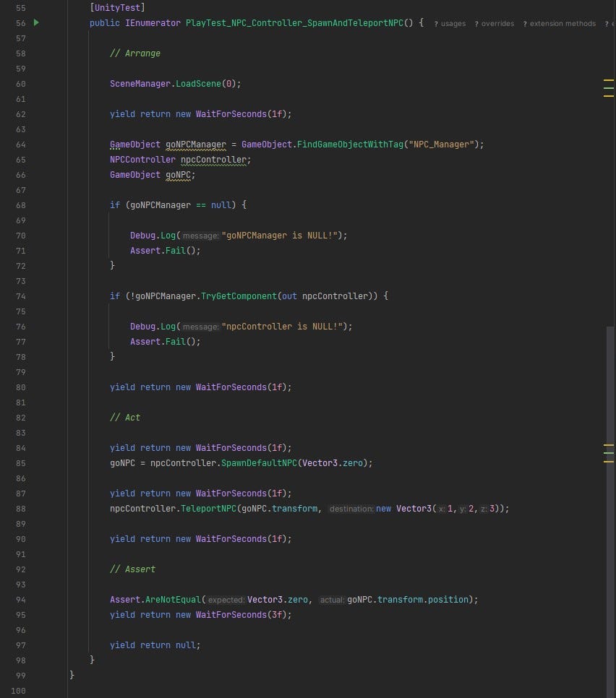Click the IEnumerator return type
The height and width of the screenshot is (698, 616).
click(x=153, y=22)
